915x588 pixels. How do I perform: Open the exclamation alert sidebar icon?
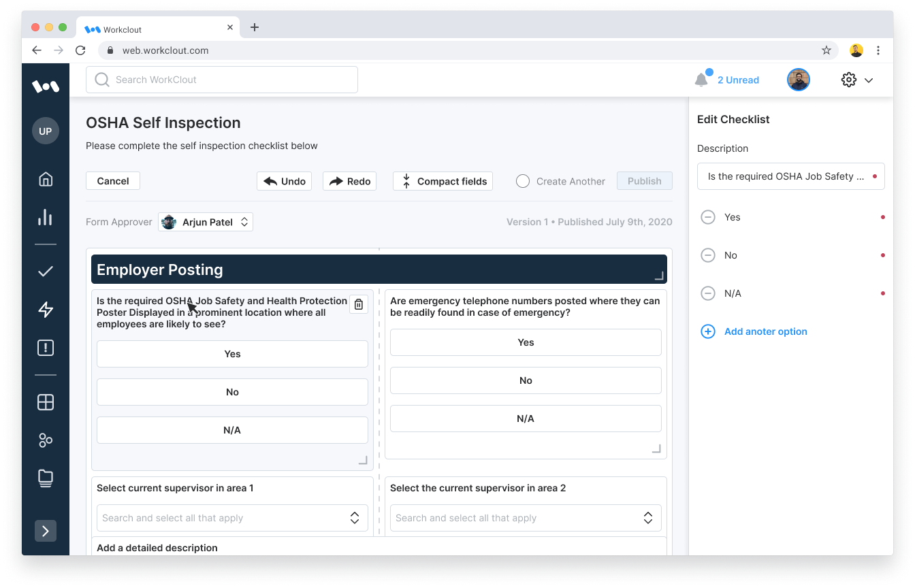point(46,348)
